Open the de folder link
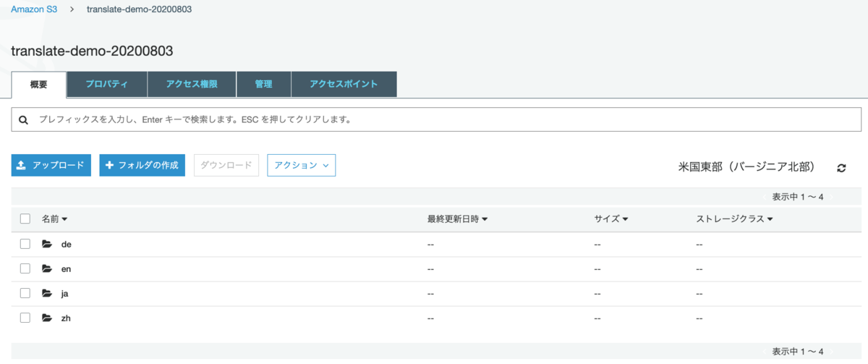 pos(67,244)
